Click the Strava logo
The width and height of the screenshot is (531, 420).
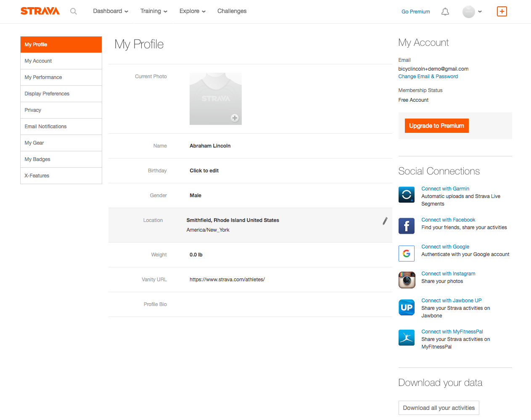[40, 11]
